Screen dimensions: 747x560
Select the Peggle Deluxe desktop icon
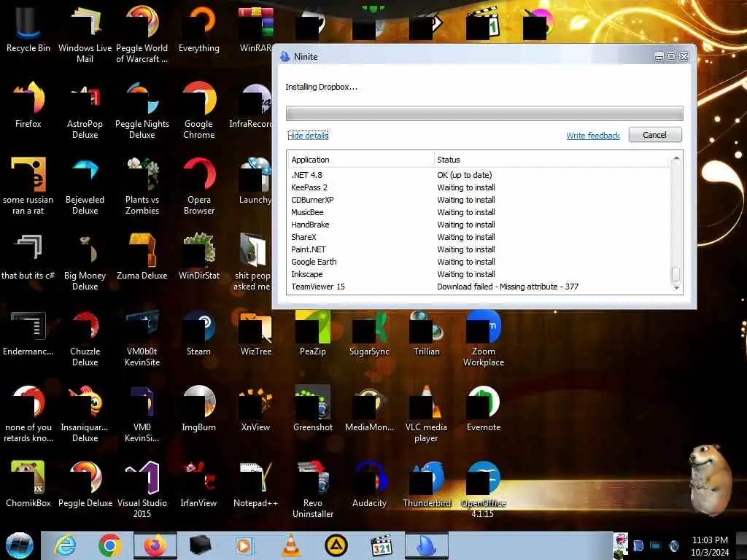point(85,485)
